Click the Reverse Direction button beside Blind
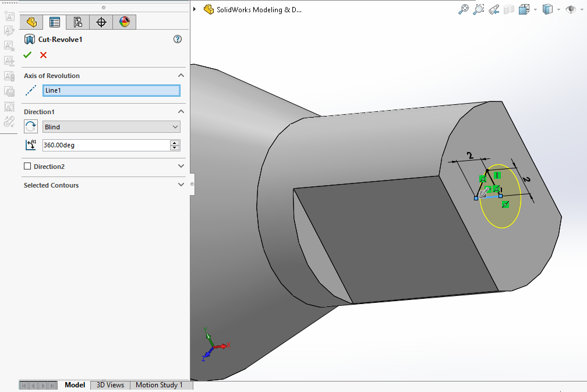The image size is (587, 392). (31, 127)
